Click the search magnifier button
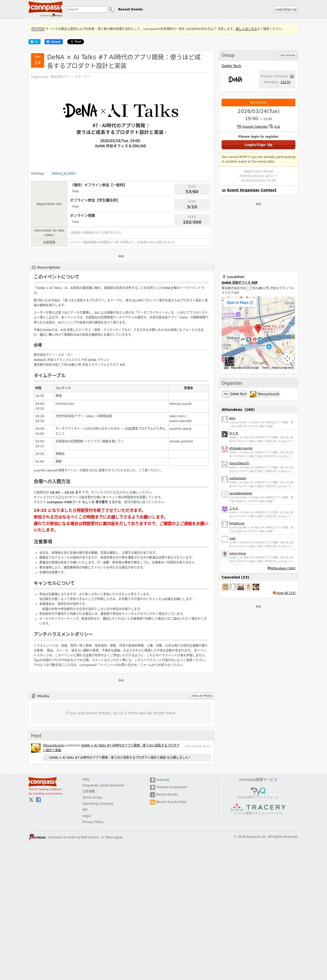Image resolution: width=327 pixels, height=980 pixels. (x=111, y=9)
